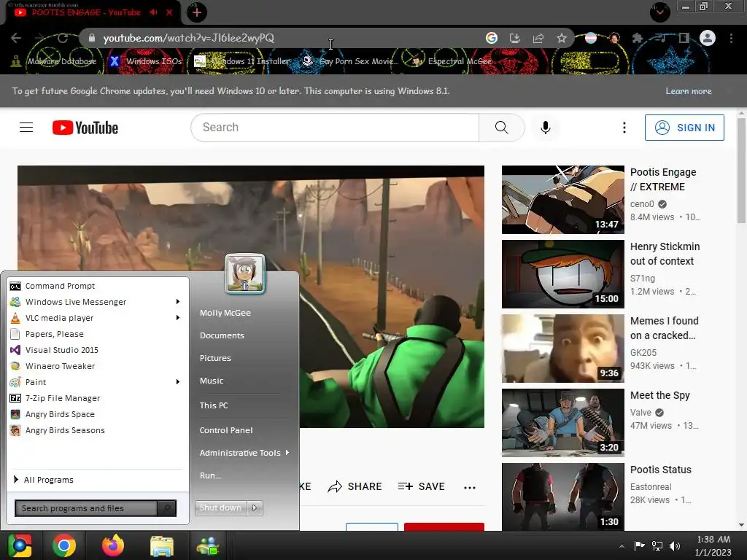The height and width of the screenshot is (560, 747).
Task: Show hidden tray icons arrow
Action: coord(622,546)
